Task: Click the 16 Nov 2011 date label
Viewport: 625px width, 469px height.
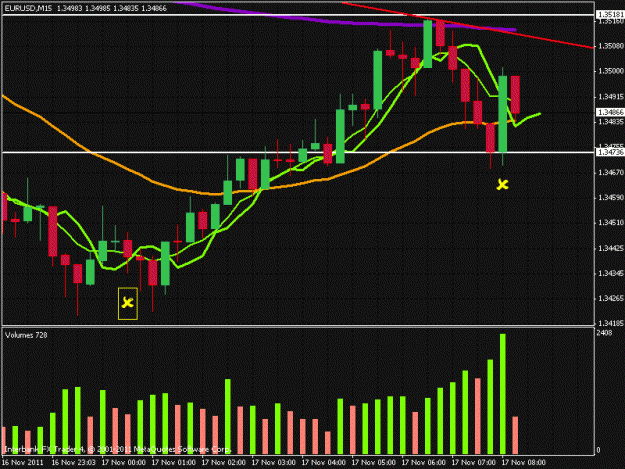Action: click(22, 462)
